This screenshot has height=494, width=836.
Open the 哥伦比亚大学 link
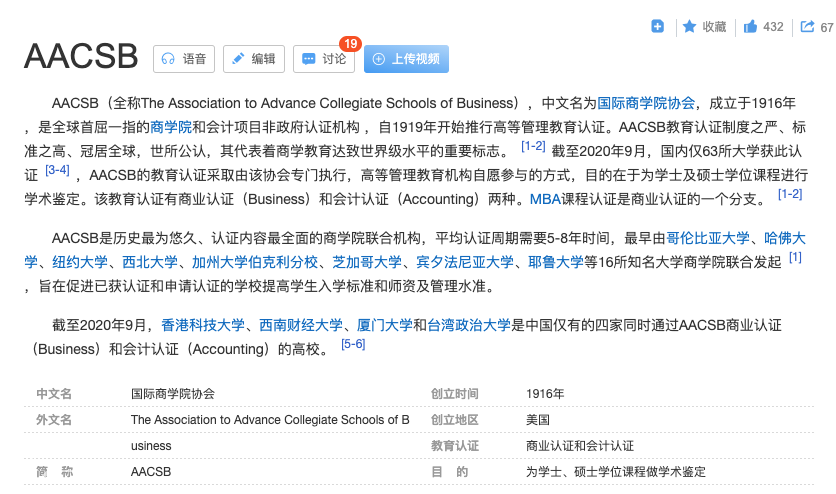click(x=708, y=238)
